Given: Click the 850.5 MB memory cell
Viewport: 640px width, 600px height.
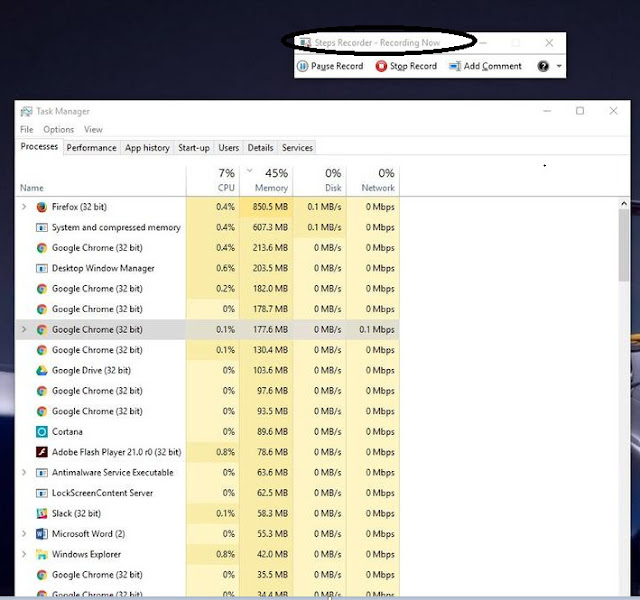Looking at the screenshot, I should pos(266,207).
